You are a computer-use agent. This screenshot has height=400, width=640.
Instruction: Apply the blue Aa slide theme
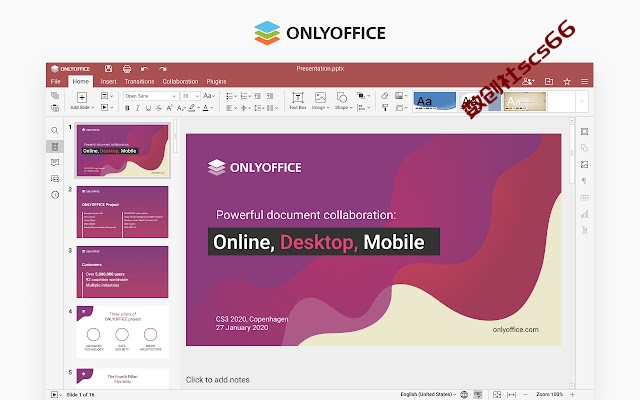(x=435, y=102)
